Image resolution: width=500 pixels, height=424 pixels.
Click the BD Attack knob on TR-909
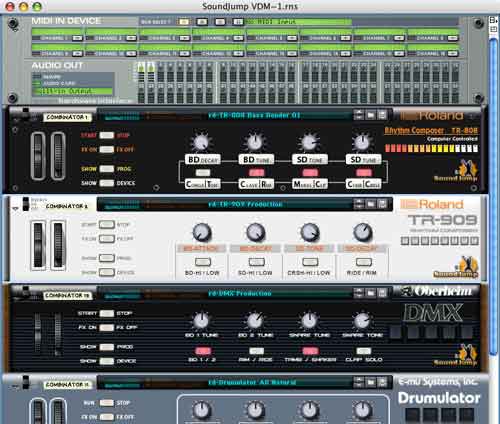(202, 232)
